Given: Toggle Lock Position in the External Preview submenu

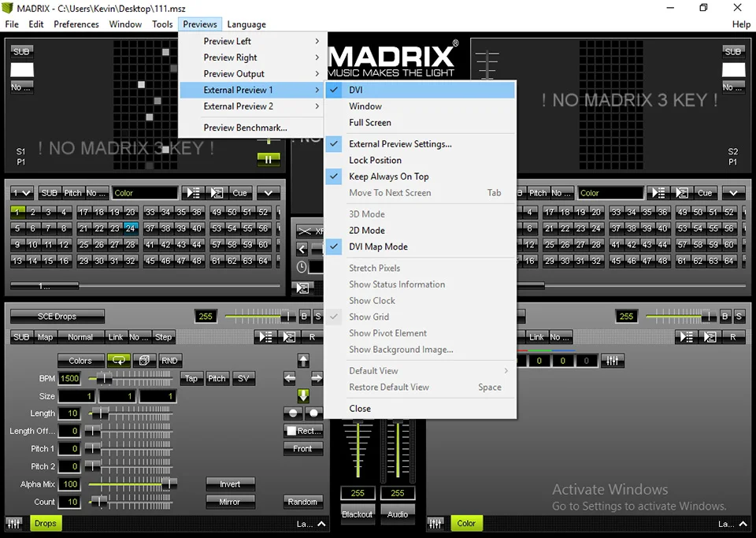Looking at the screenshot, I should (x=376, y=160).
